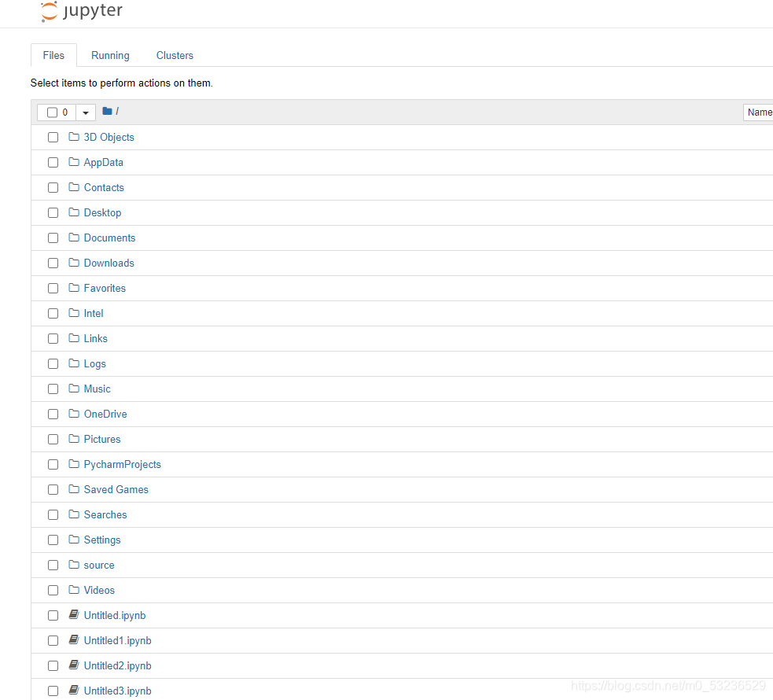Click the folder icon beside Saved Games
The height and width of the screenshot is (700, 773).
74,489
